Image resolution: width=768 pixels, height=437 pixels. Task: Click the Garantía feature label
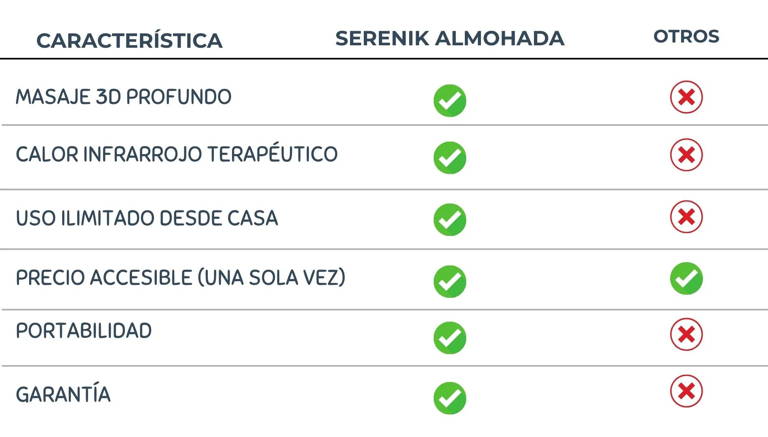pyautogui.click(x=63, y=395)
